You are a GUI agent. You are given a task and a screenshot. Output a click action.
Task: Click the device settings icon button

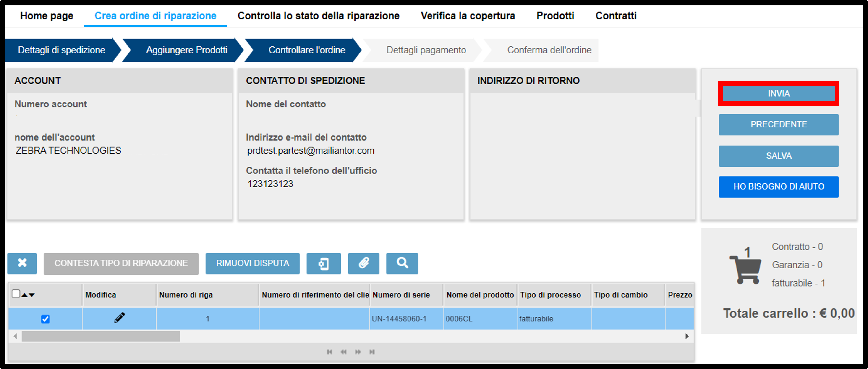pyautogui.click(x=324, y=263)
